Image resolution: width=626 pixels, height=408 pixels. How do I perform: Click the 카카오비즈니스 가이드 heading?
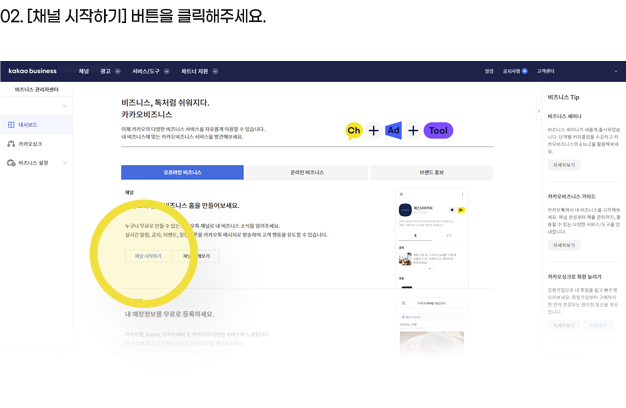[x=572, y=197]
